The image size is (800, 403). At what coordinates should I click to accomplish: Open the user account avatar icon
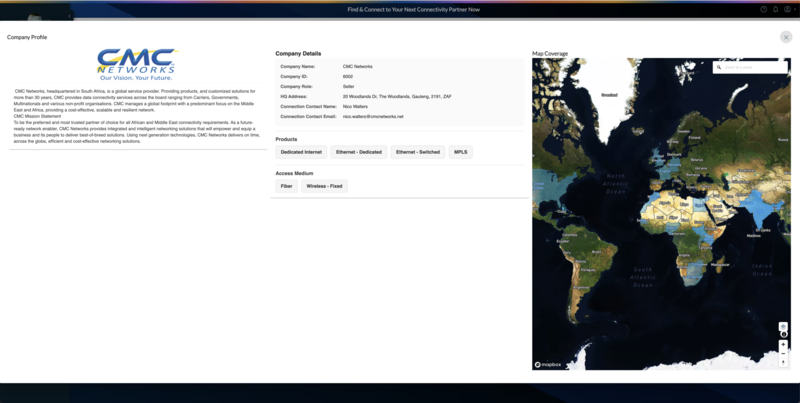787,9
